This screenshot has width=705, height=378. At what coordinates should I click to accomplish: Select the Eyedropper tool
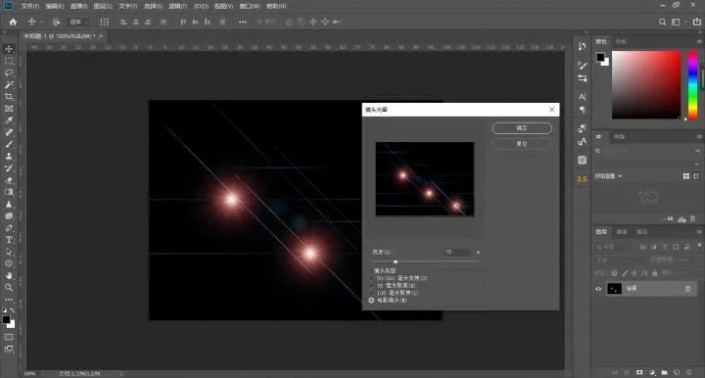tap(9, 120)
